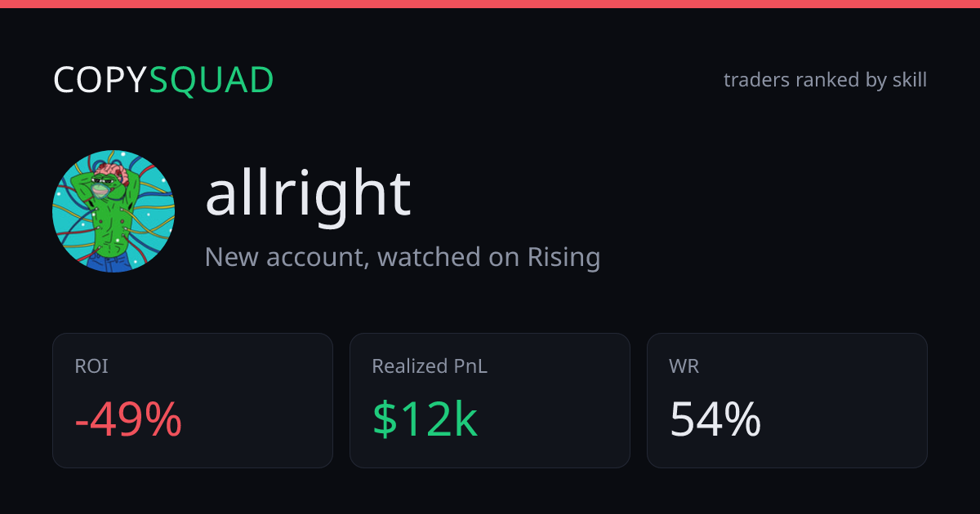Click the COPYSQUAD logo
The height and width of the screenshot is (514, 980).
pyautogui.click(x=163, y=81)
